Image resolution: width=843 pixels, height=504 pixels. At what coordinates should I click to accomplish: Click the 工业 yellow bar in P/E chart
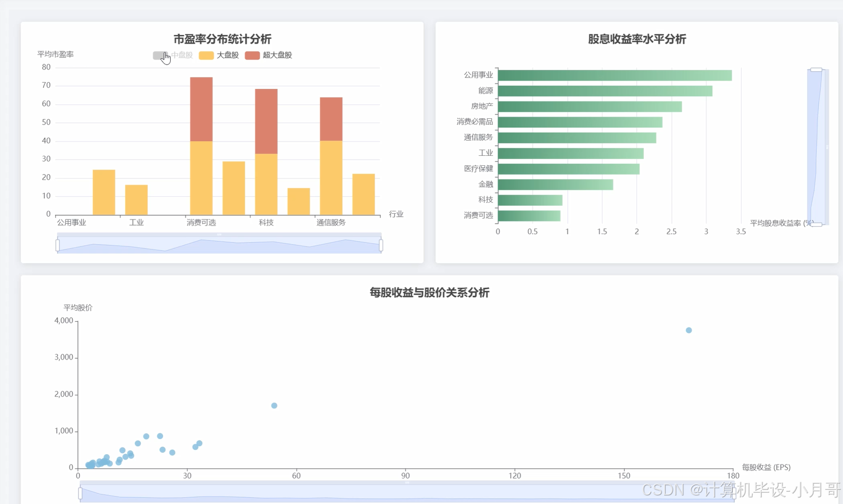pos(136,200)
